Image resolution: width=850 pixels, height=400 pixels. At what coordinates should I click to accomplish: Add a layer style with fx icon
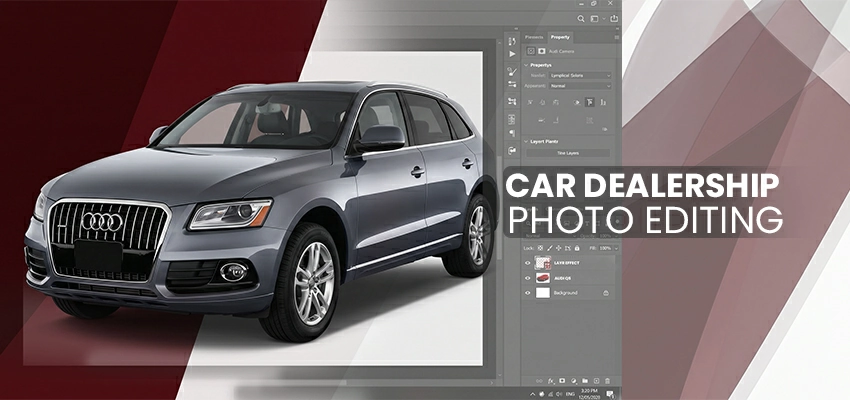point(551,381)
